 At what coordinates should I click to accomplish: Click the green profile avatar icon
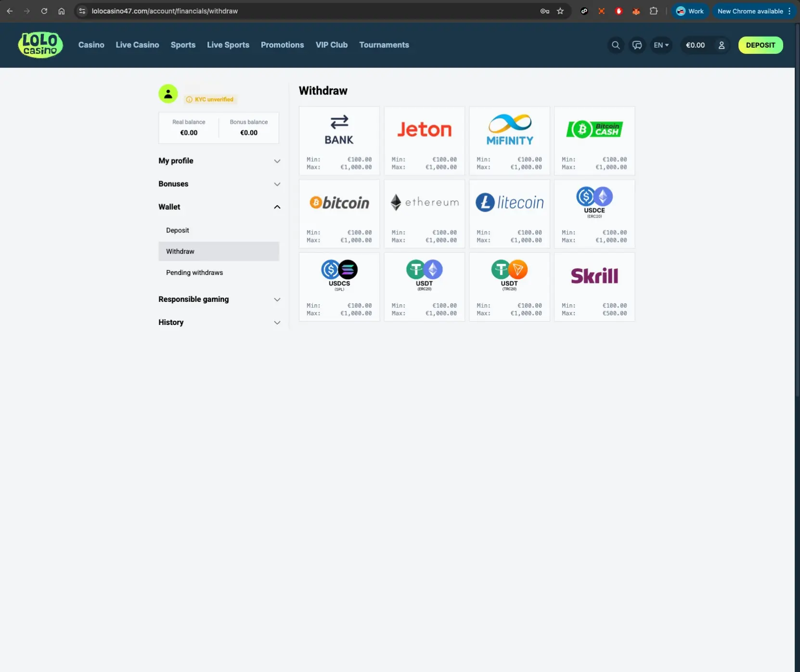[x=168, y=94]
